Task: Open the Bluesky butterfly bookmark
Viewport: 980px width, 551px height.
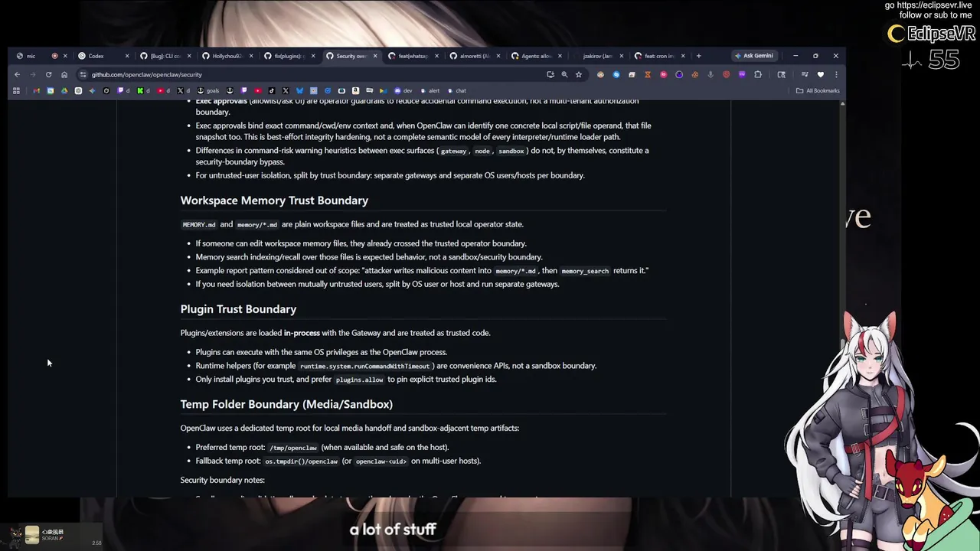Action: (x=299, y=90)
